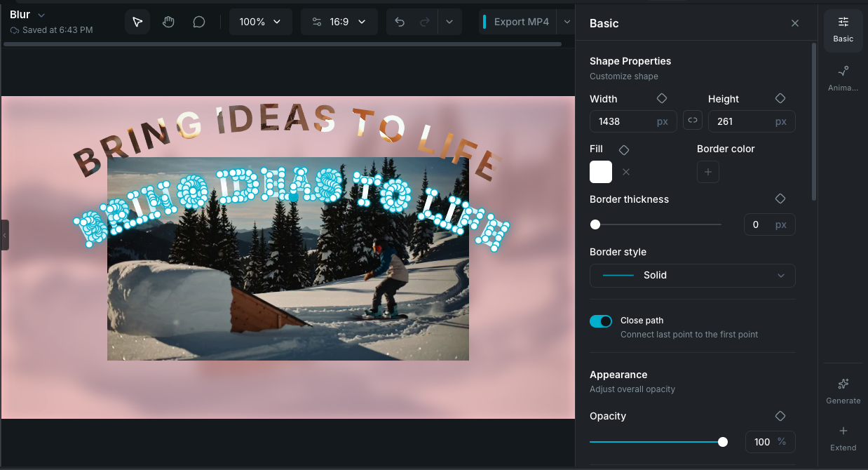Click the Extend sidebar icon
This screenshot has height=470, width=868.
843,437
